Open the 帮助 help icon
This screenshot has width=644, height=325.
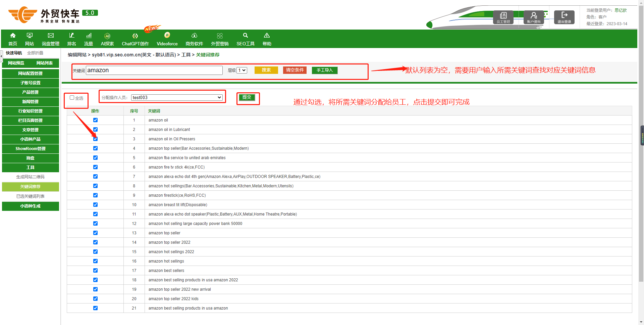point(267,36)
